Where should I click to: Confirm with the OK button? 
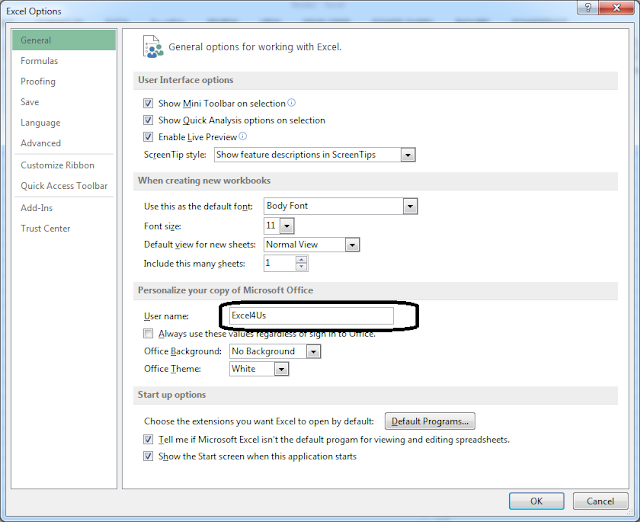coord(536,501)
